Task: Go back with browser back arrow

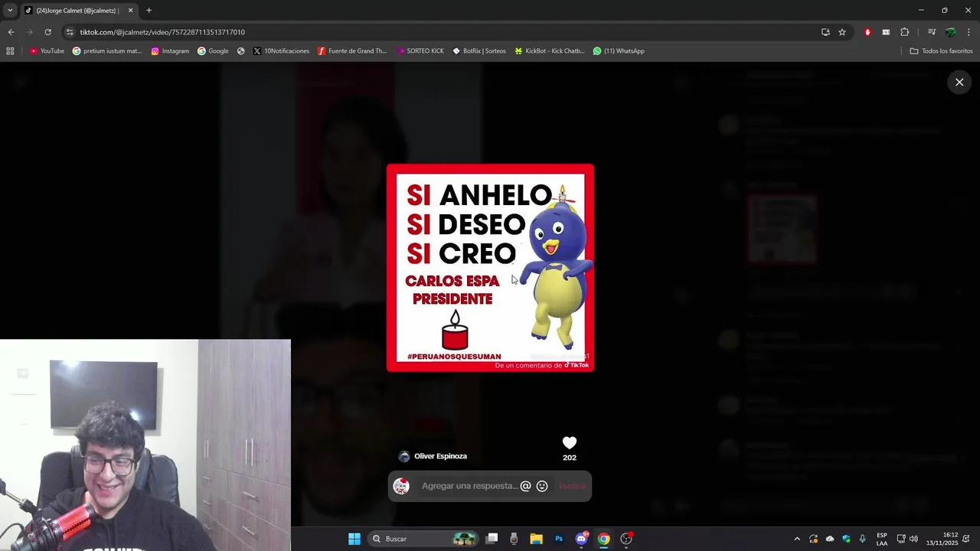Action: click(x=11, y=32)
